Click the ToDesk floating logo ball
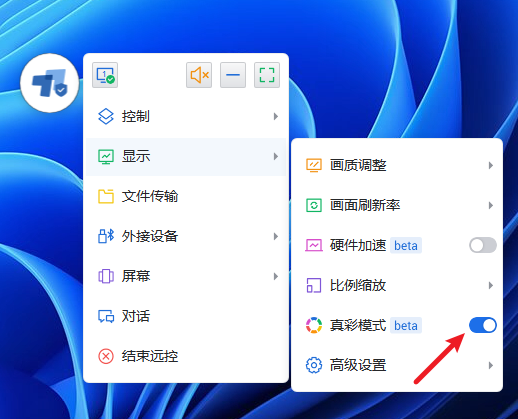This screenshot has width=518, height=419. [50, 83]
